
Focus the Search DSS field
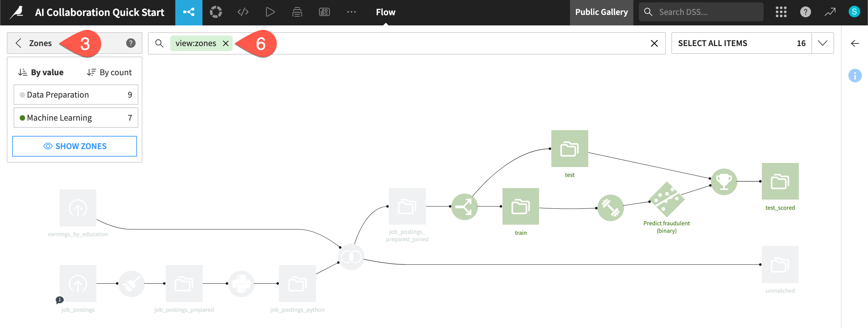(701, 12)
